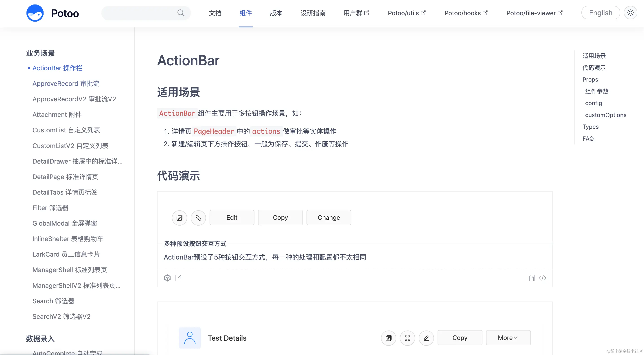Jump to 代码演示 in page outline
The image size is (644, 355).
click(594, 68)
